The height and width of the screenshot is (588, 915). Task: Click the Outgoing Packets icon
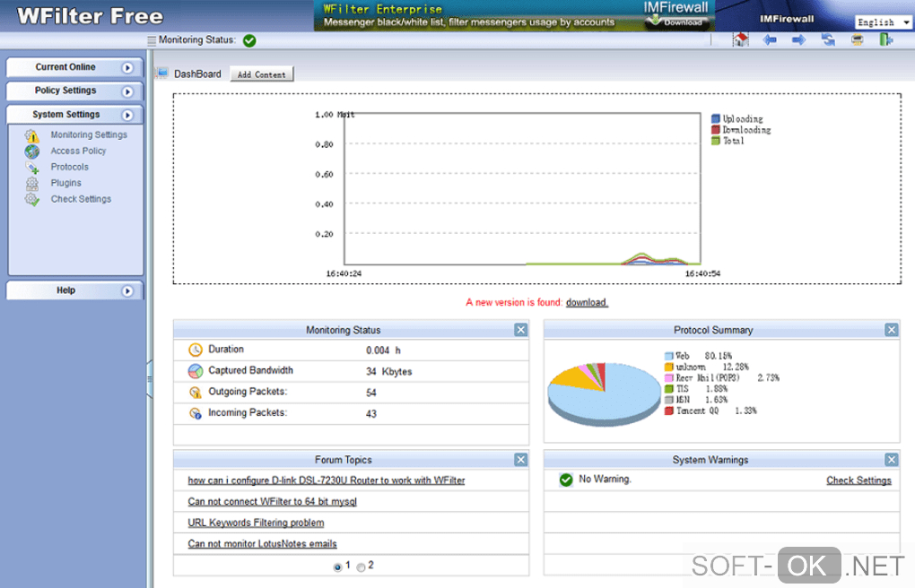coord(196,392)
